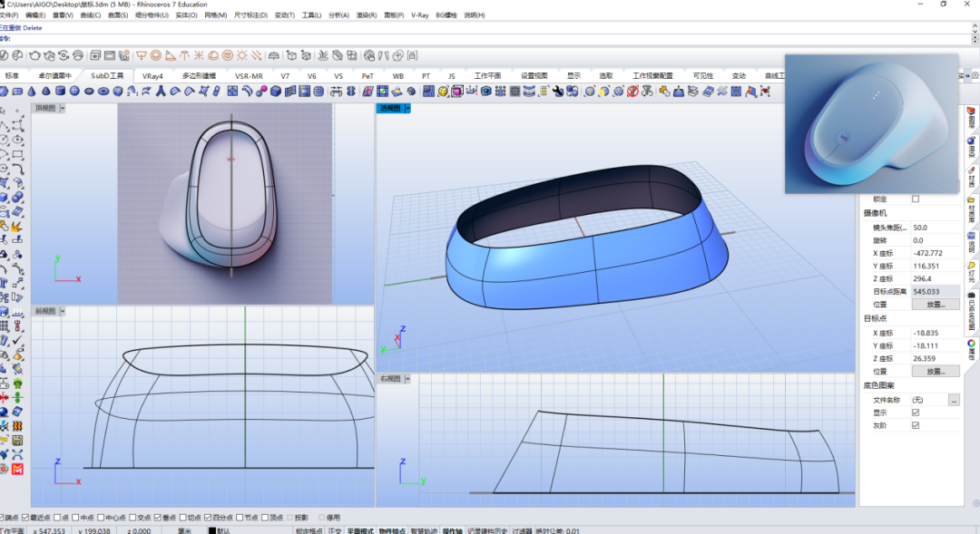The width and height of the screenshot is (980, 534).
Task: Open the 默认 layer selector in status bar
Action: tap(224, 531)
